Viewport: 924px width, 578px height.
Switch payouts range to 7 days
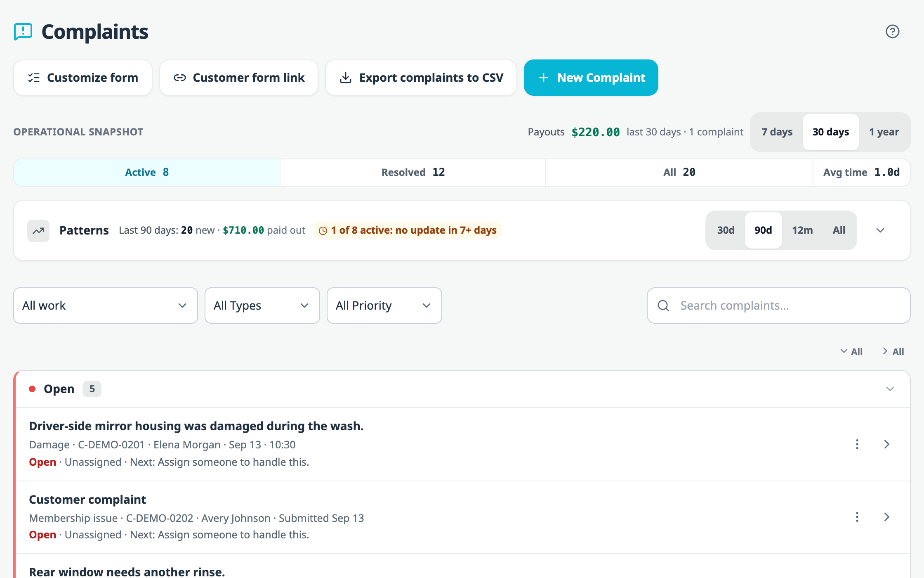777,132
